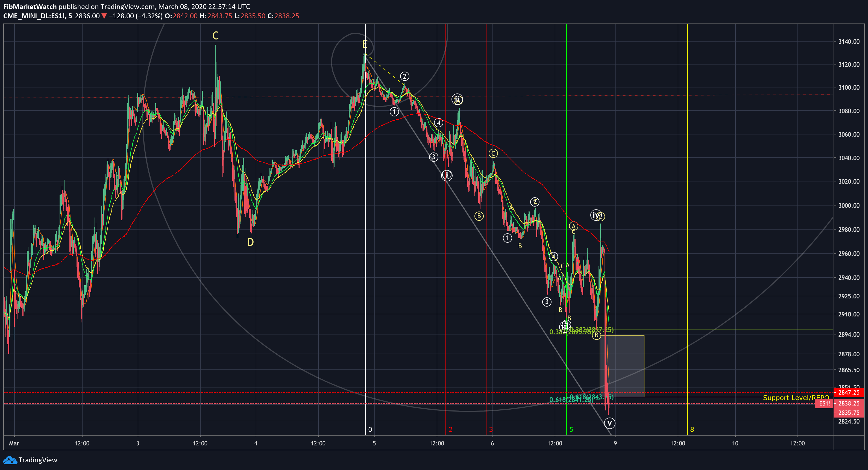Click the 2835.75 price tag
Image resolution: width=868 pixels, height=470 pixels.
[x=849, y=413]
